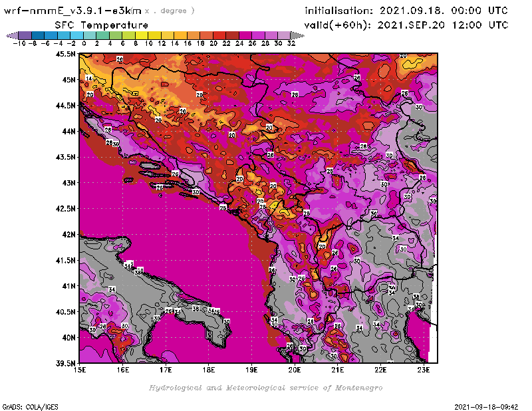Screen dimensions: 532x411
Task: Select the '45N' latitude label
Action: 68,80
